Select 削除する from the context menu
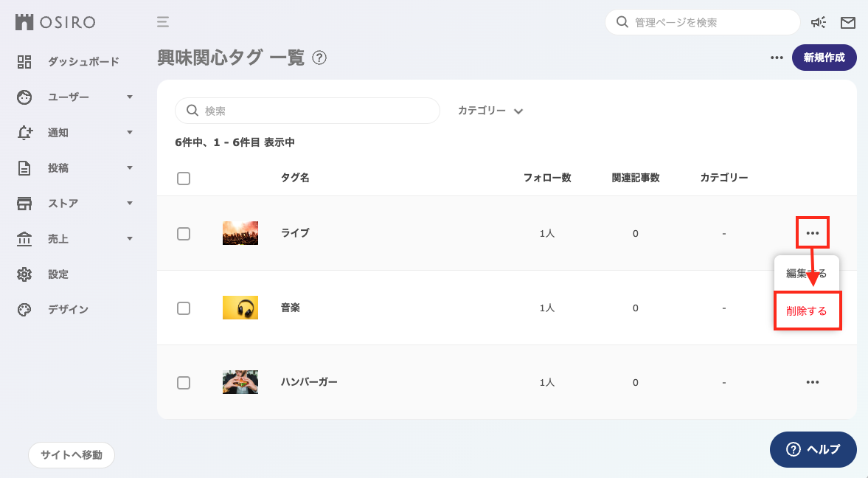Screen dimensions: 868x478 [808, 311]
